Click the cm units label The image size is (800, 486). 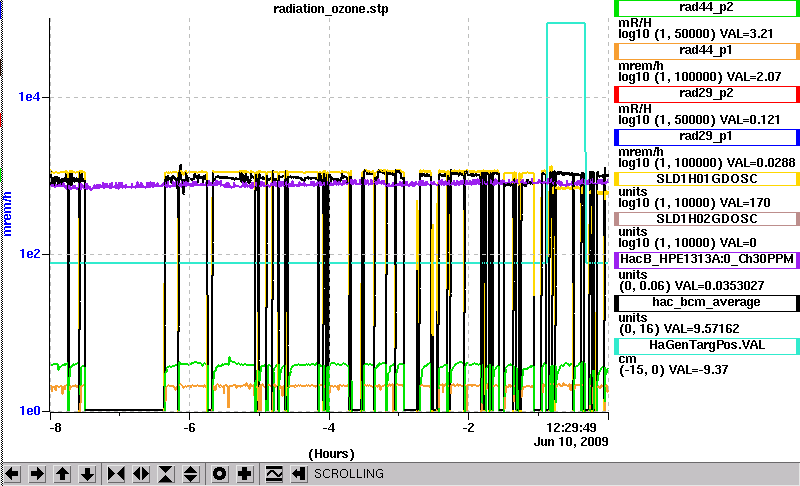(x=628, y=360)
